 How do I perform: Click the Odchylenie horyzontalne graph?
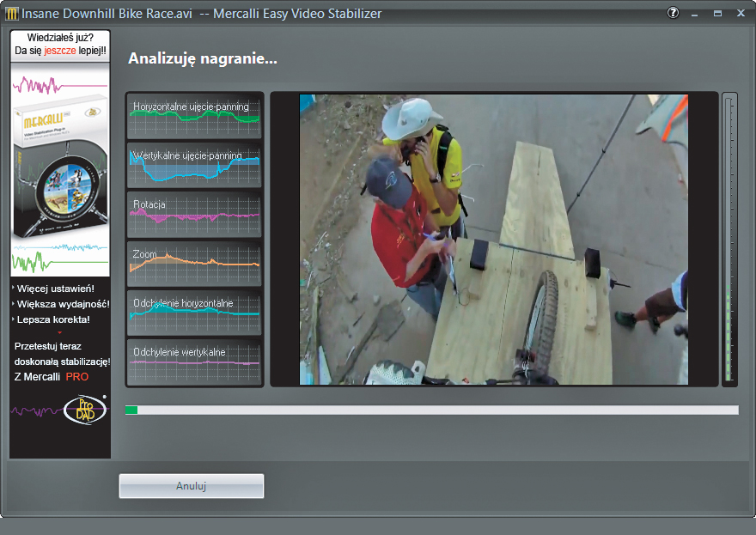pos(194,313)
